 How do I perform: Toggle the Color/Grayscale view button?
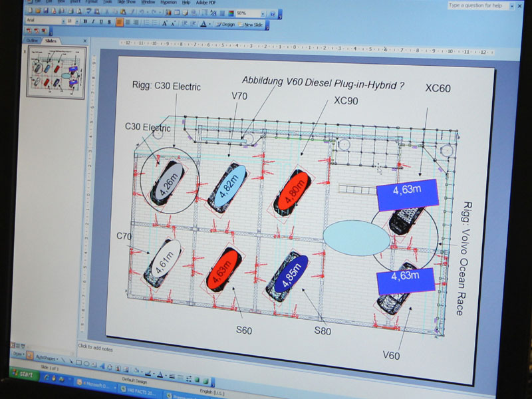[x=231, y=13]
